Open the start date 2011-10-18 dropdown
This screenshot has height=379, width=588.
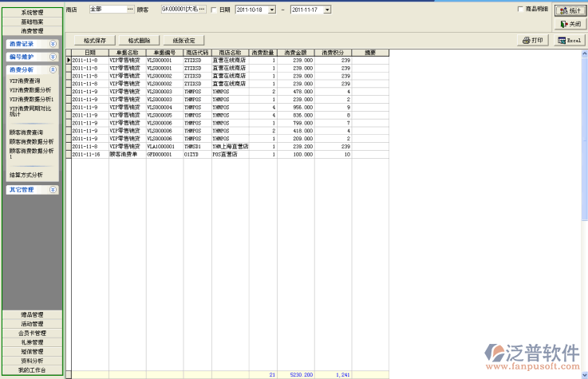272,10
